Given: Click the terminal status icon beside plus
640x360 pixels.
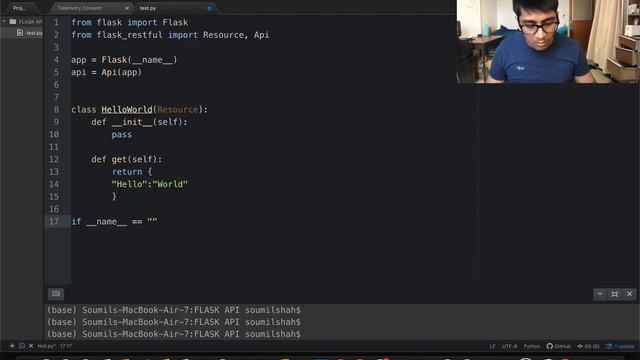Looking at the screenshot, I should coord(22,346).
